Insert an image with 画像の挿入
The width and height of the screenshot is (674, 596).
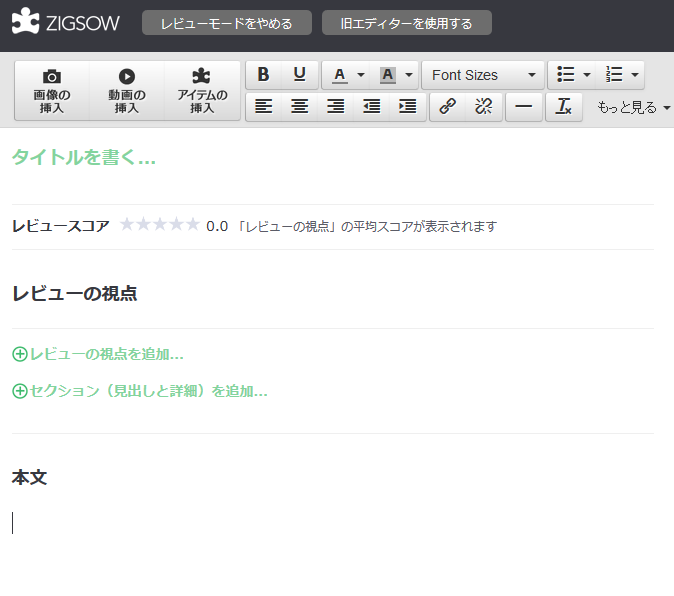(x=52, y=91)
